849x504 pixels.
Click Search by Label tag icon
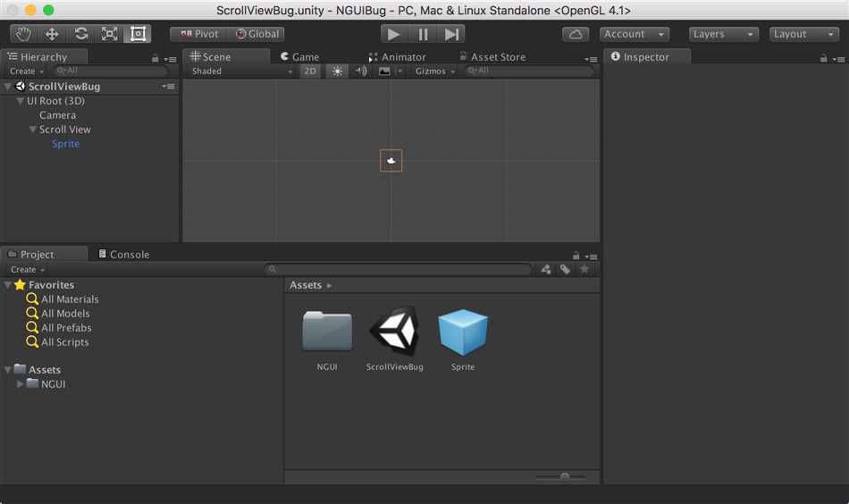point(566,269)
